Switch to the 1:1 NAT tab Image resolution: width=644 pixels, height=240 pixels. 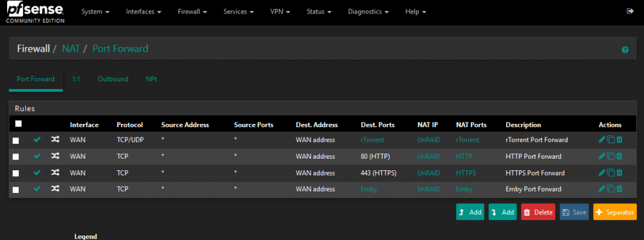click(76, 79)
